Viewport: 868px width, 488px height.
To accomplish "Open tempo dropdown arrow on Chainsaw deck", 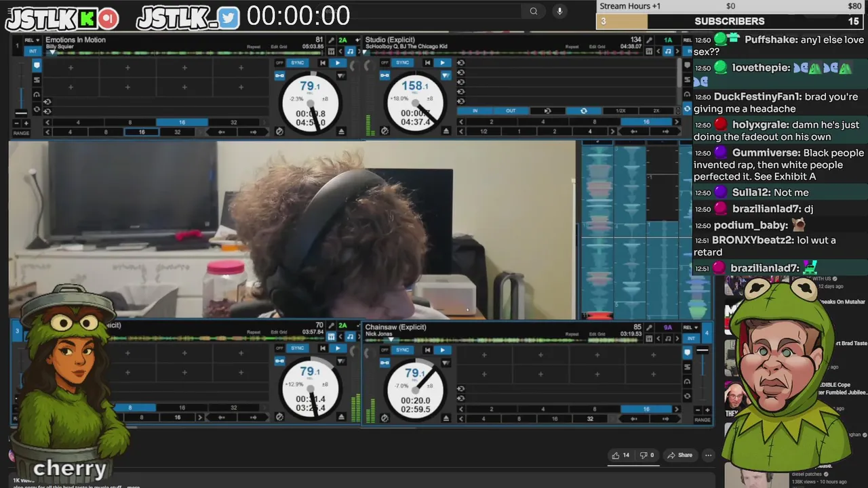I will [446, 363].
